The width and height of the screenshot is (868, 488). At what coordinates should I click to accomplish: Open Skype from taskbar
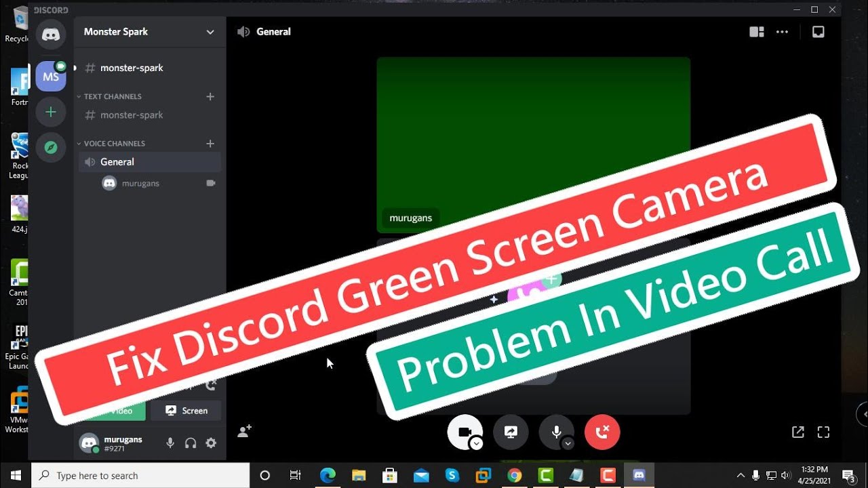coord(452,475)
